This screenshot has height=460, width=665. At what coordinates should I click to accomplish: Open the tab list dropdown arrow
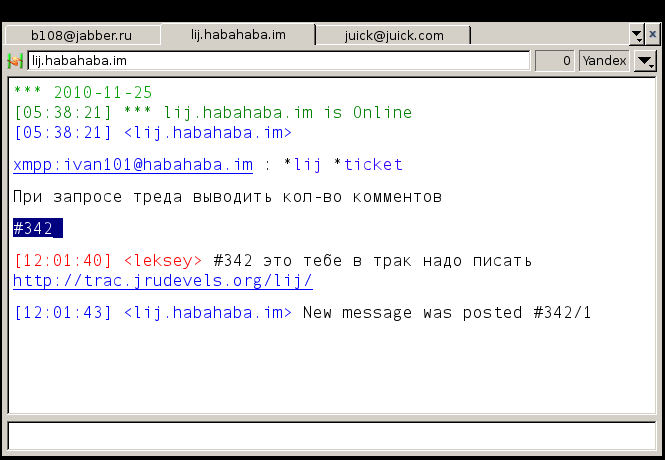(x=637, y=35)
